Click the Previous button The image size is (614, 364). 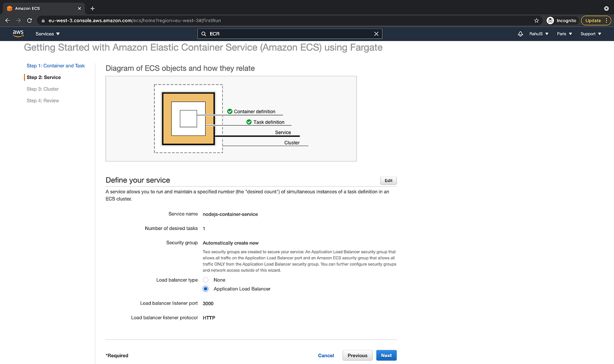coord(357,355)
